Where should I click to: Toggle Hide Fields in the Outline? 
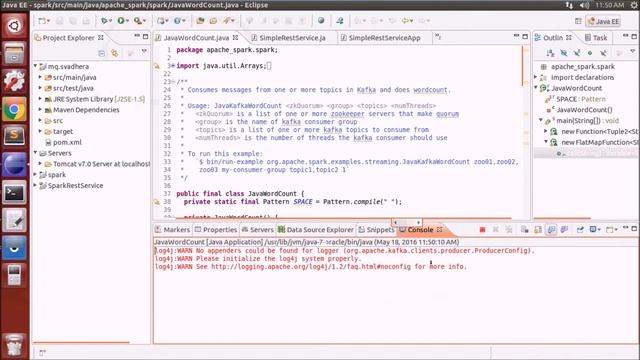564,53
